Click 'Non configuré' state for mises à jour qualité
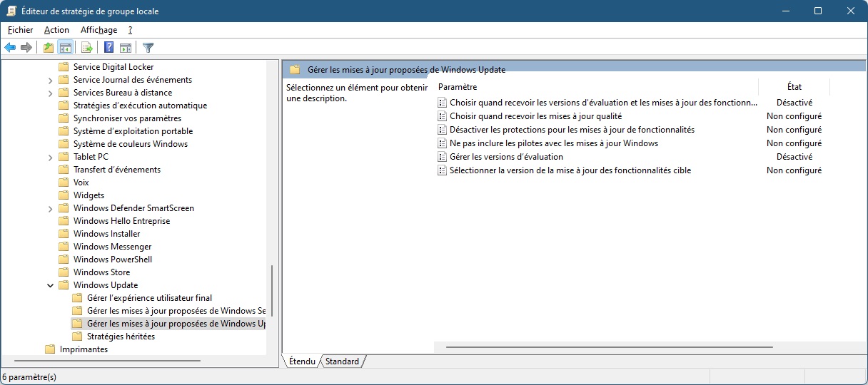Screen dimensions: 868x385 tap(794, 116)
